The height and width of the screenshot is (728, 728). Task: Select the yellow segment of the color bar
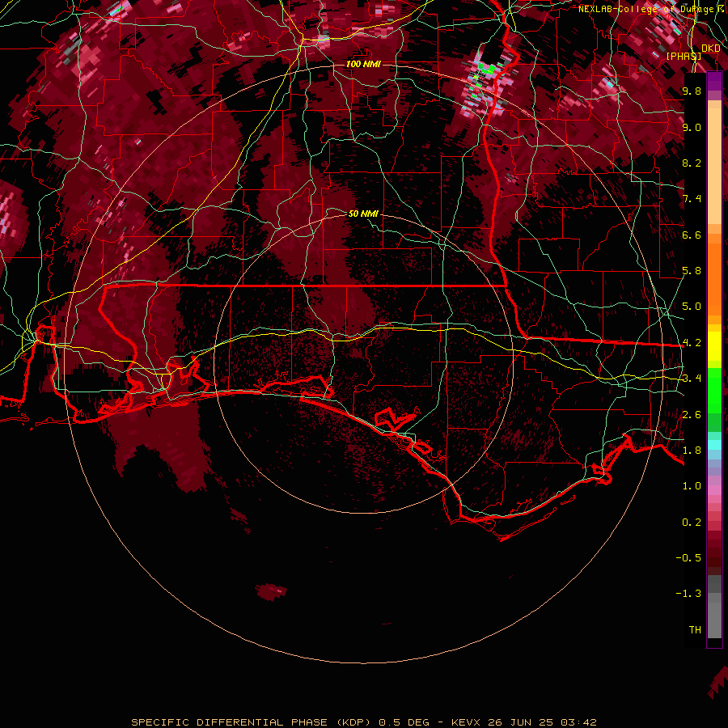coord(714,346)
